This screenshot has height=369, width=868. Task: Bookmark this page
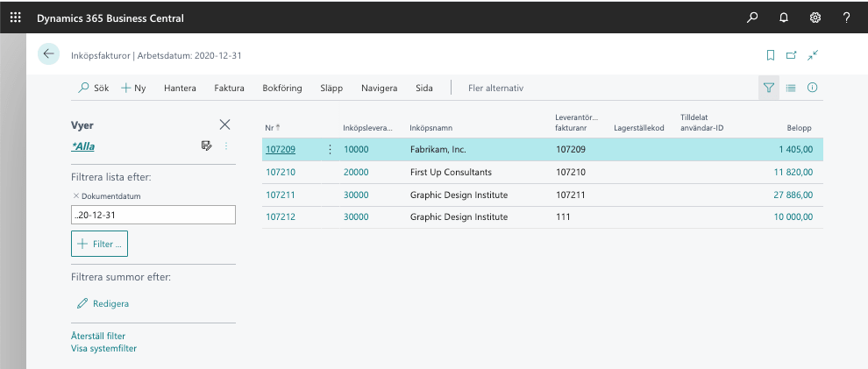pos(770,55)
